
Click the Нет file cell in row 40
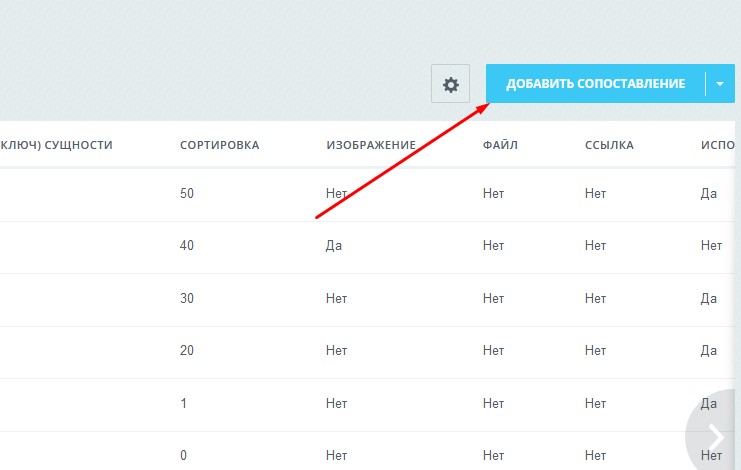tap(493, 245)
